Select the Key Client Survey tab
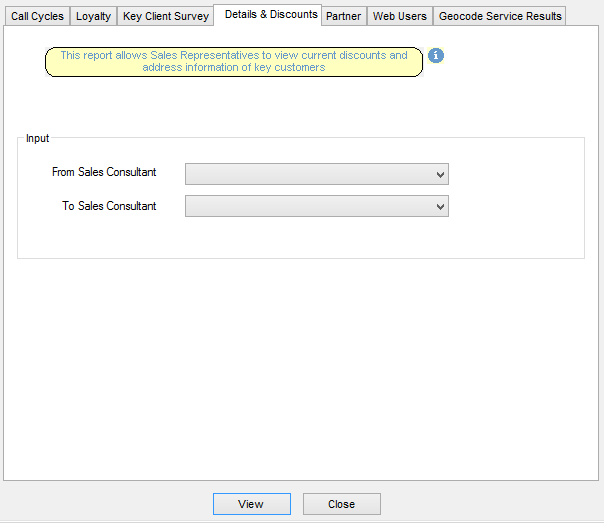This screenshot has width=604, height=524. click(x=166, y=16)
